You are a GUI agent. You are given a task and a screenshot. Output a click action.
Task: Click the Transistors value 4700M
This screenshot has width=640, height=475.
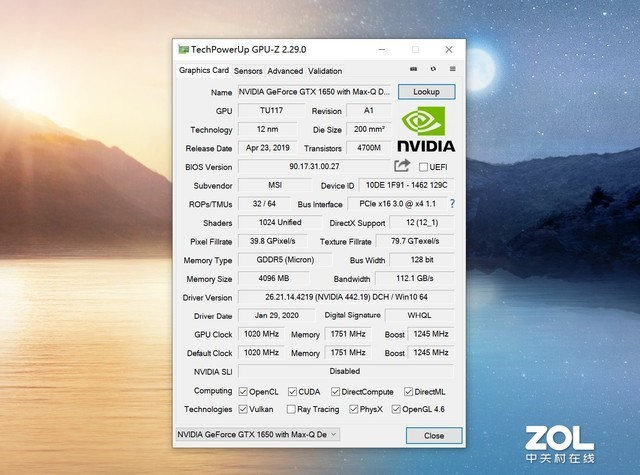click(369, 148)
